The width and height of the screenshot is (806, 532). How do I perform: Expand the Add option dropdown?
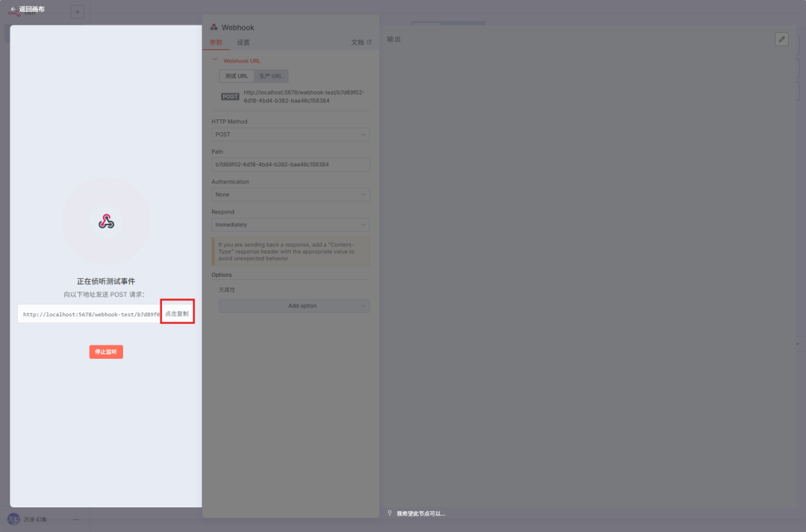[x=294, y=306]
